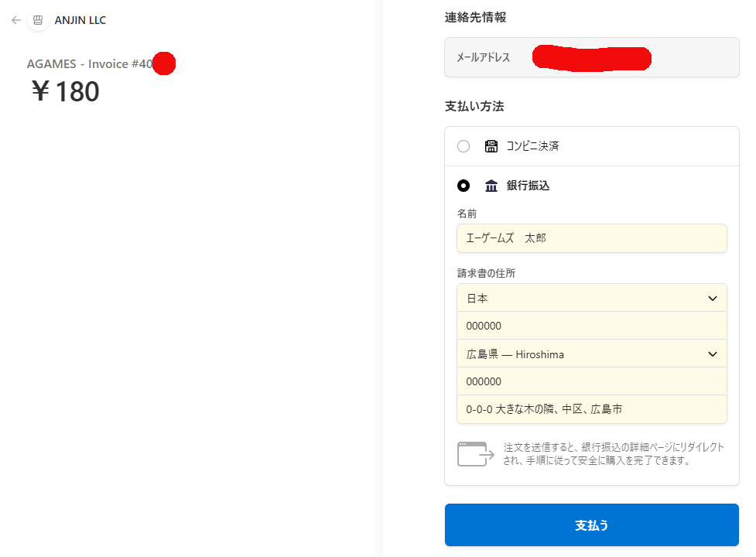This screenshot has width=756, height=557.
Task: Click the chevron on country selector
Action: point(713,298)
